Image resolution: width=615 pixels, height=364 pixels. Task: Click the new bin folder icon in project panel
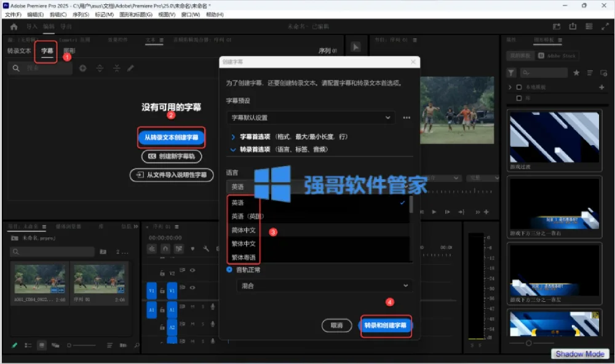click(x=103, y=252)
